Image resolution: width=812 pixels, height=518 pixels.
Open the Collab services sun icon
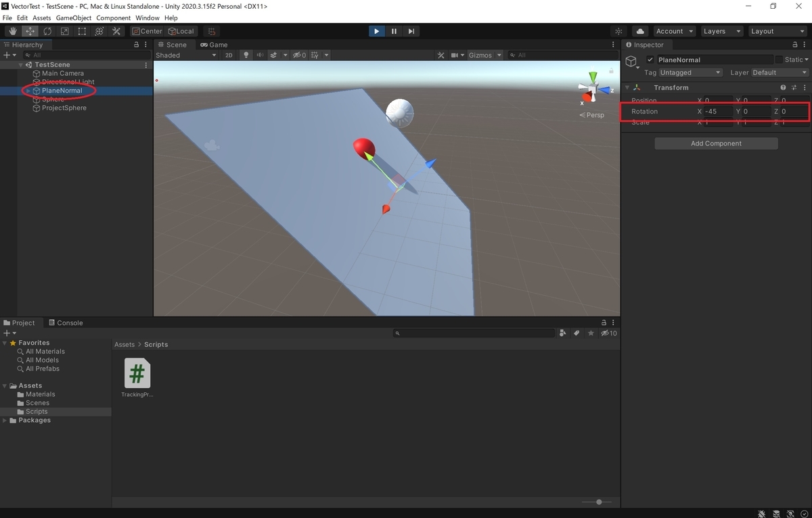click(x=618, y=31)
